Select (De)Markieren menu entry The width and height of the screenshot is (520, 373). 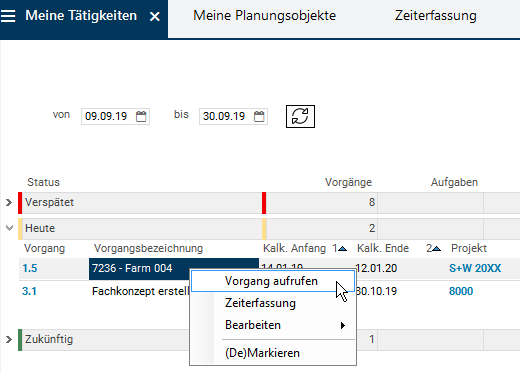click(x=262, y=353)
